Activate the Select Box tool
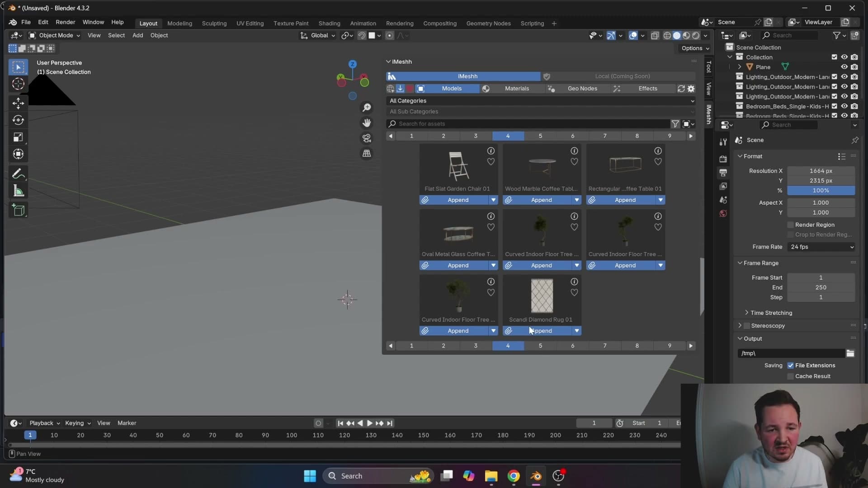Screen dimensions: 868x488 click(18, 67)
